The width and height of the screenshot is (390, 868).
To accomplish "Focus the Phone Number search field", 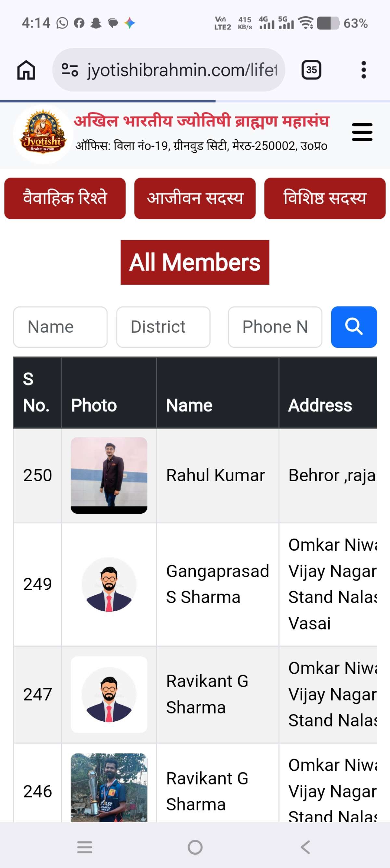I will (275, 327).
